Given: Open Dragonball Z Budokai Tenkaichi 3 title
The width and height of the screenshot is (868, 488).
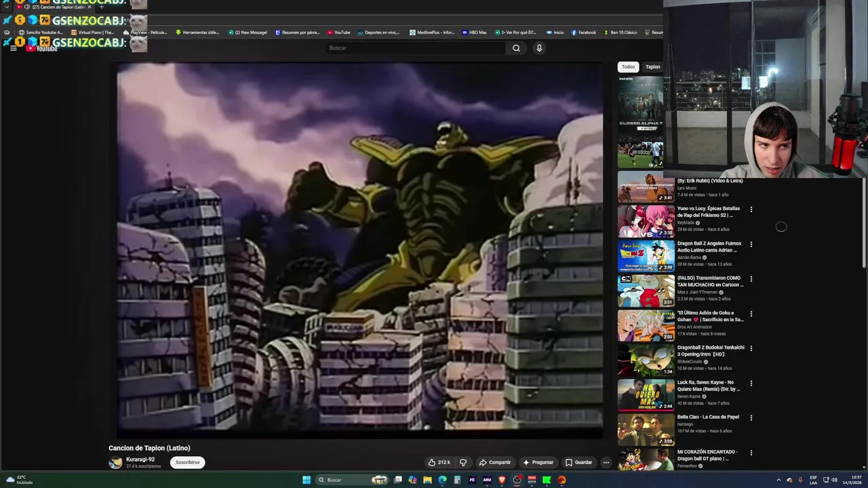Looking at the screenshot, I should click(x=711, y=351).
